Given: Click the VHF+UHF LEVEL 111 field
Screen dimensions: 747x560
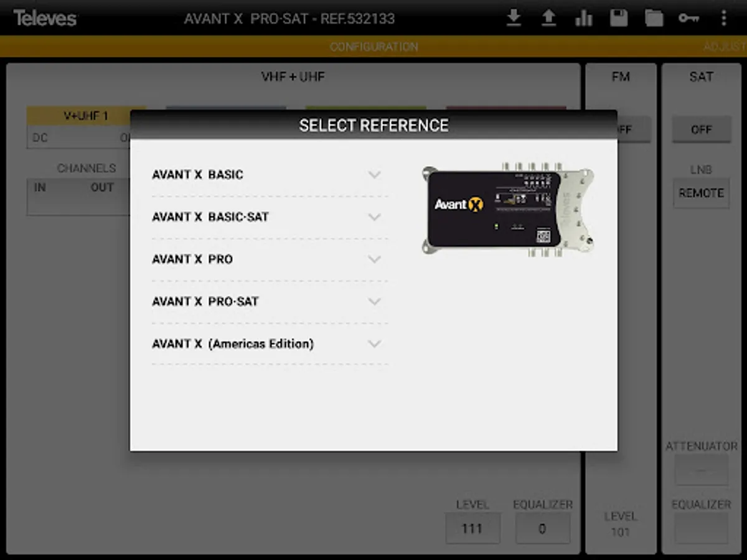Looking at the screenshot, I should click(x=472, y=528).
